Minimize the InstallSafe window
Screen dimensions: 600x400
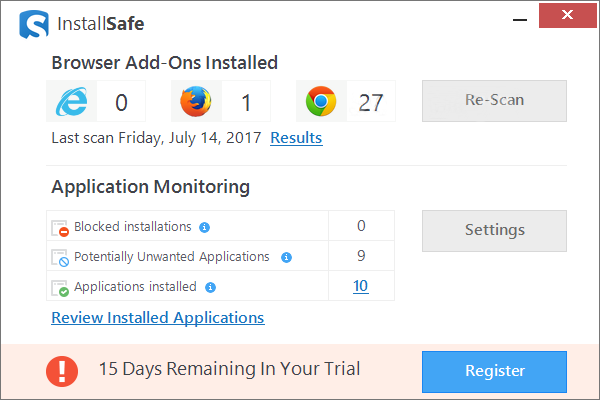[519, 19]
